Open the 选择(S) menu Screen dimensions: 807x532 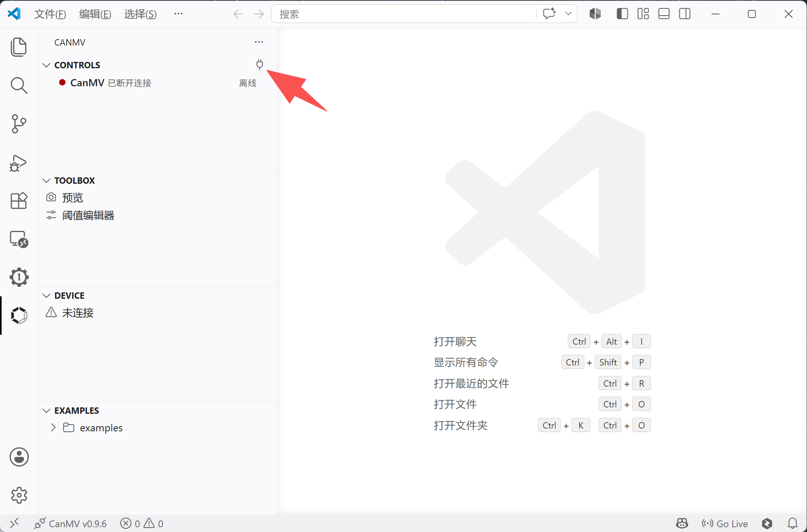coord(140,14)
